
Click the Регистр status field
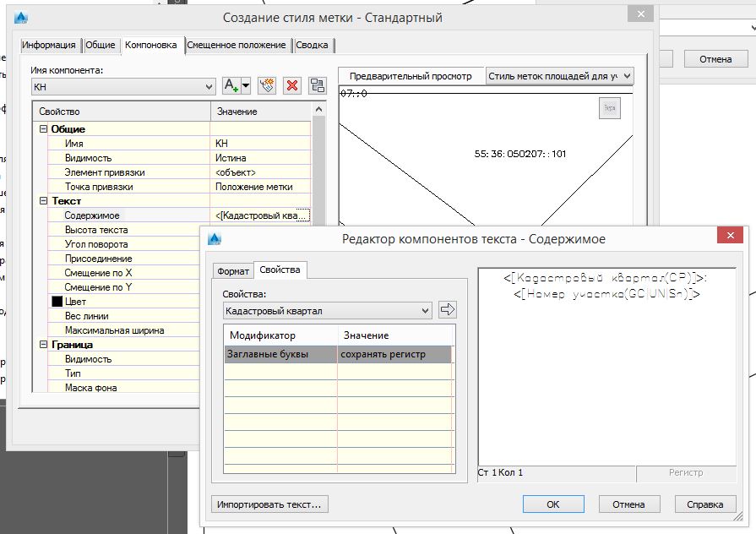[x=686, y=472]
